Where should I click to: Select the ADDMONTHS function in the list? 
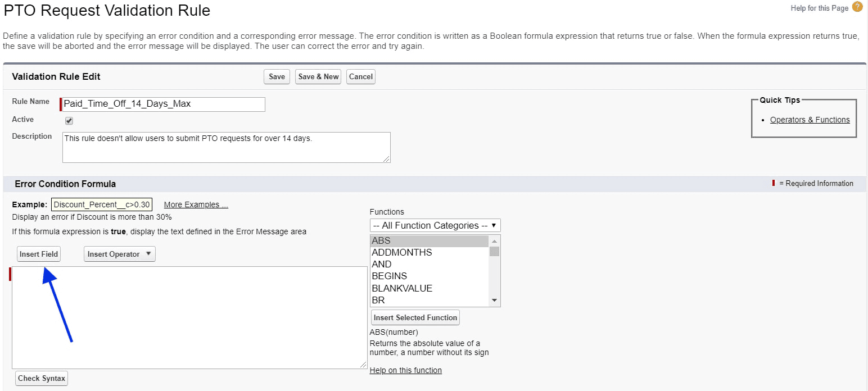pyautogui.click(x=402, y=252)
